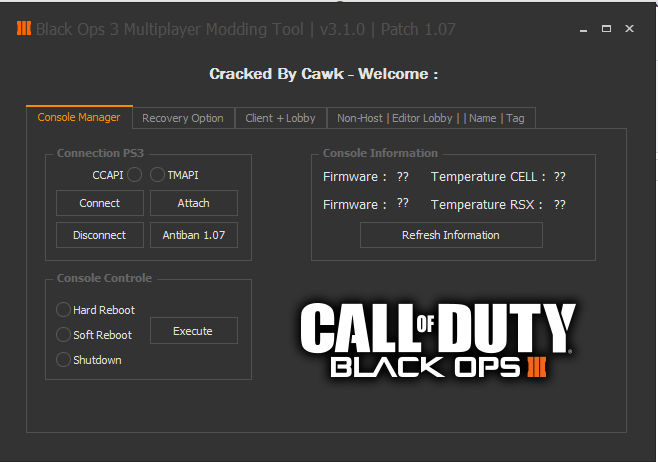
Task: Click the Disconnect button
Action: 100,235
